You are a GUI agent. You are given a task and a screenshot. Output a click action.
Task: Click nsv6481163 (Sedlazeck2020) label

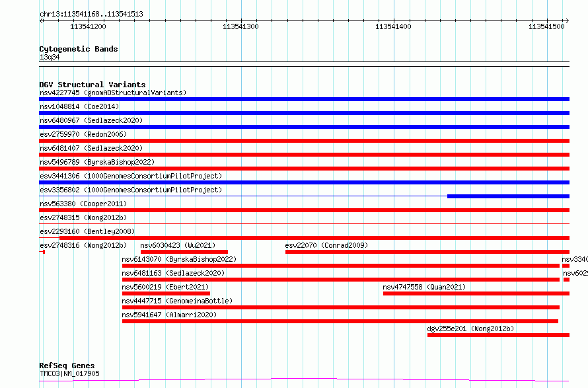(173, 273)
